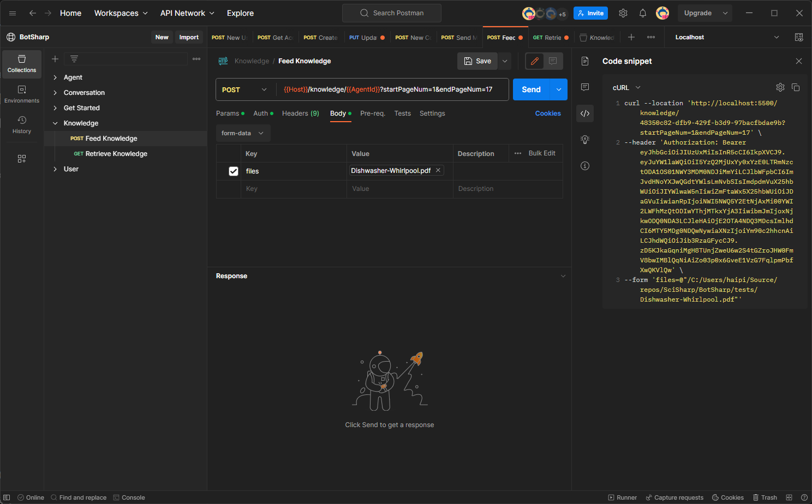Create new collection with plus icon
The width and height of the screenshot is (812, 504).
(x=55, y=59)
